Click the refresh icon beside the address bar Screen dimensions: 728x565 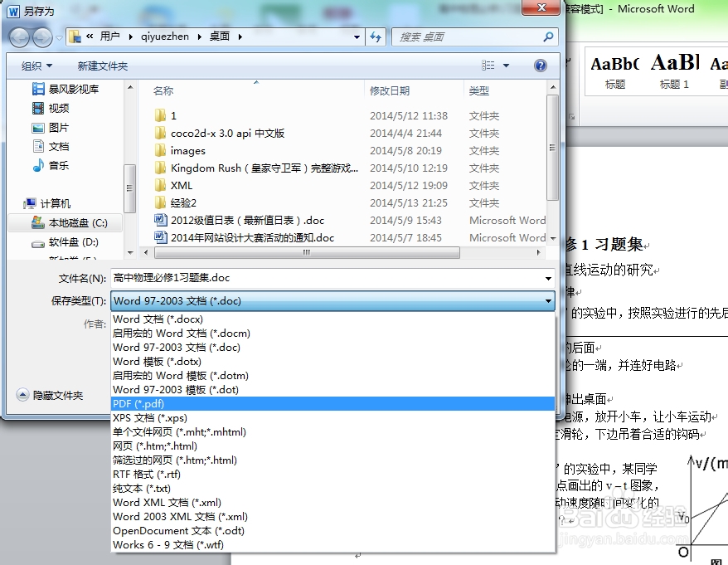tap(374, 37)
